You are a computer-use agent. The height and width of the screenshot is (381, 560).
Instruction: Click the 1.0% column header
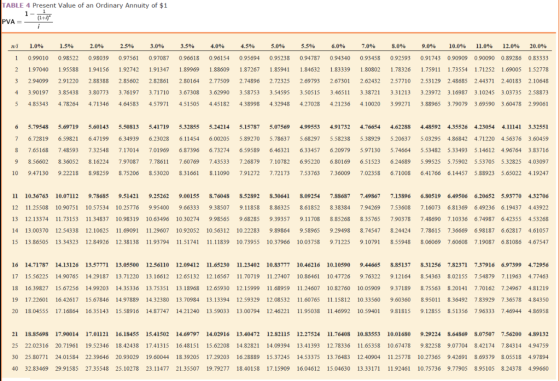(x=36, y=46)
